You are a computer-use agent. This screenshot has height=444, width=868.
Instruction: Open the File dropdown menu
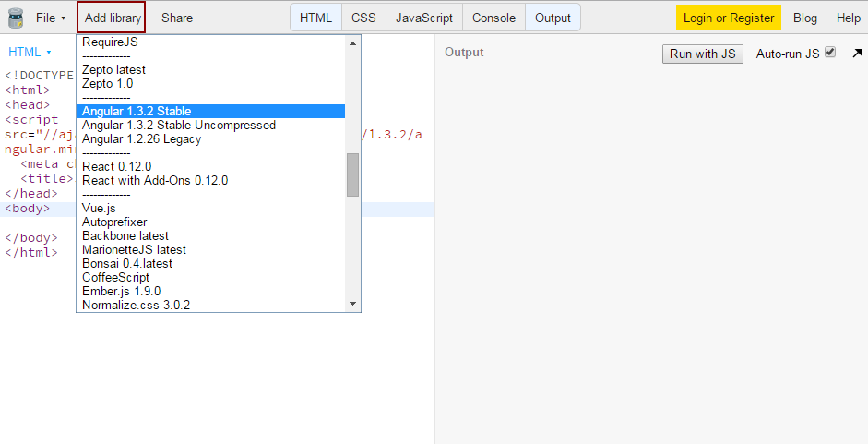click(51, 18)
